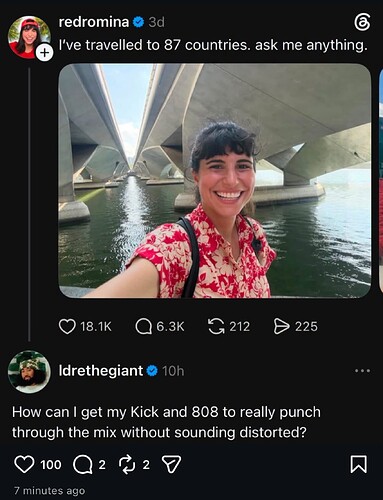Open the comment icon showing 2 replies
The height and width of the screenshot is (500, 383).
82,464
